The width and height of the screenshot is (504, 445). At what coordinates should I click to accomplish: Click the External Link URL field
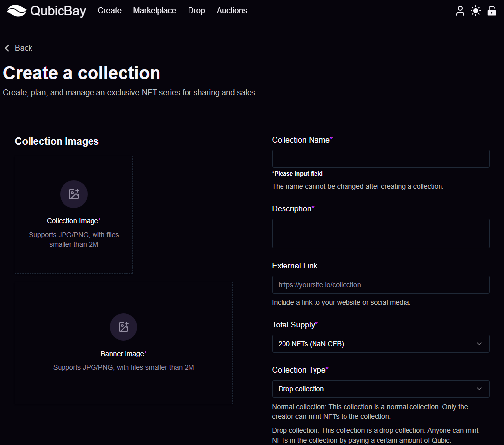point(380,284)
